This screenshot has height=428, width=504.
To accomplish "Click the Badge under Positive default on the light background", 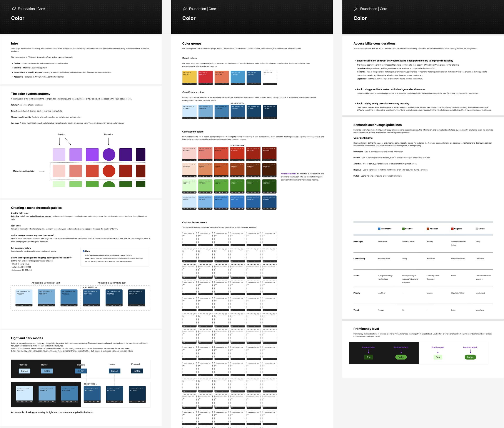I will pos(471,357).
